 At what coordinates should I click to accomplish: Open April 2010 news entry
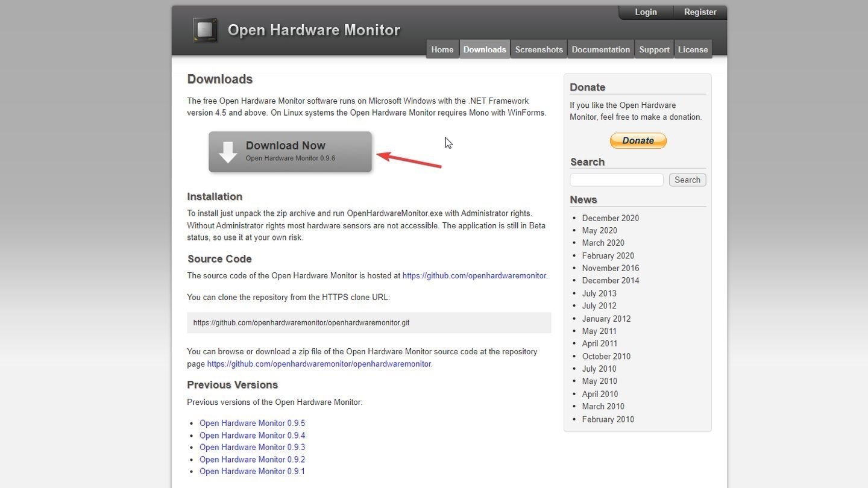600,394
